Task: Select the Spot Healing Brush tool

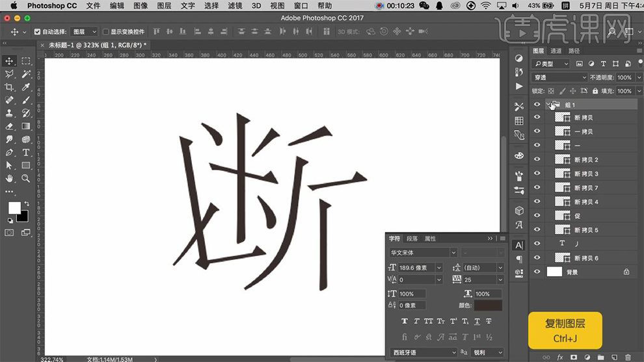Action: point(9,100)
